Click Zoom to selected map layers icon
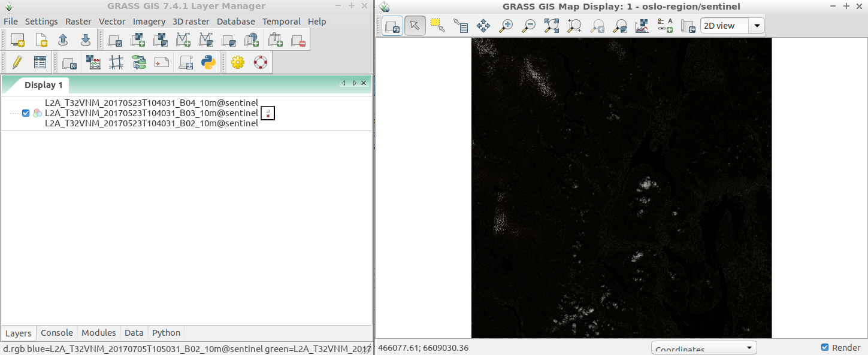 [552, 26]
